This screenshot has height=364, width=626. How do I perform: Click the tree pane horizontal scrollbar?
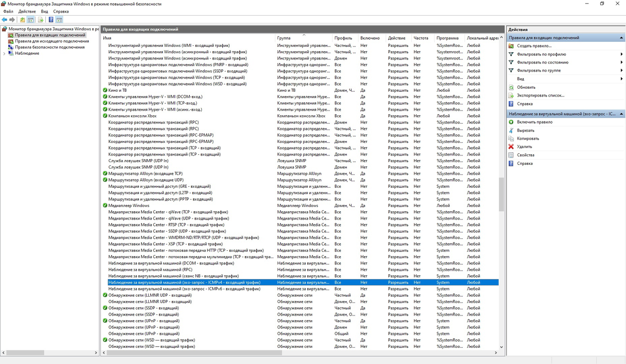click(x=50, y=353)
